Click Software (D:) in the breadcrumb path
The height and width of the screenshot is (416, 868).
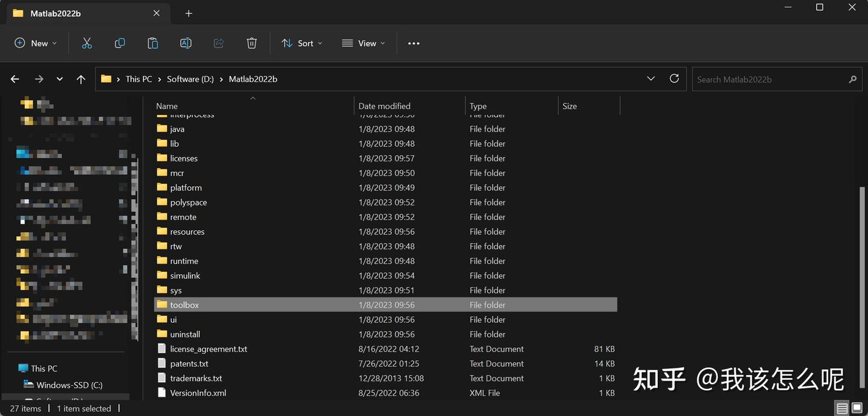(190, 79)
